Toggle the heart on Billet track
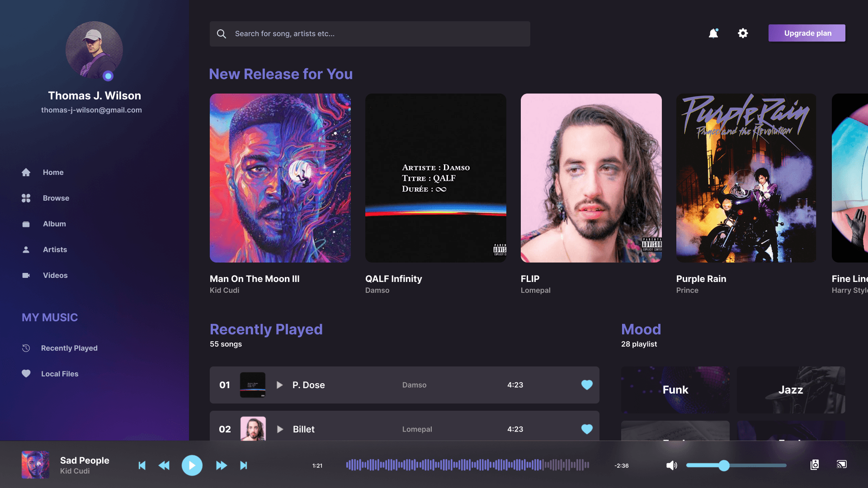 click(x=587, y=429)
